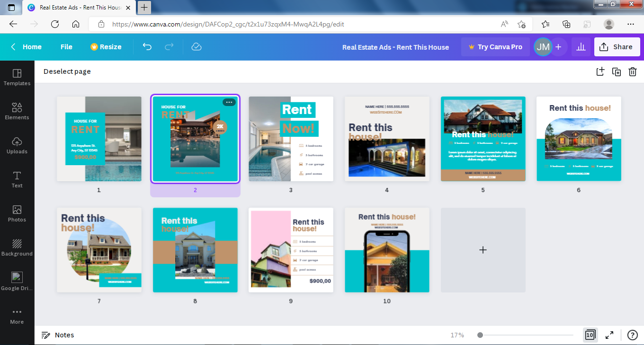Open a new browser tab
644x345 pixels.
pos(144,7)
